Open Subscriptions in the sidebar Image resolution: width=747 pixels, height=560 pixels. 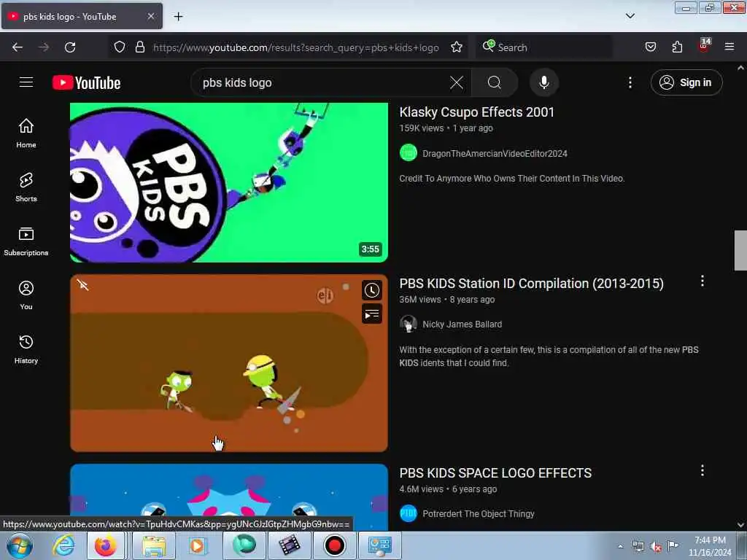(26, 241)
